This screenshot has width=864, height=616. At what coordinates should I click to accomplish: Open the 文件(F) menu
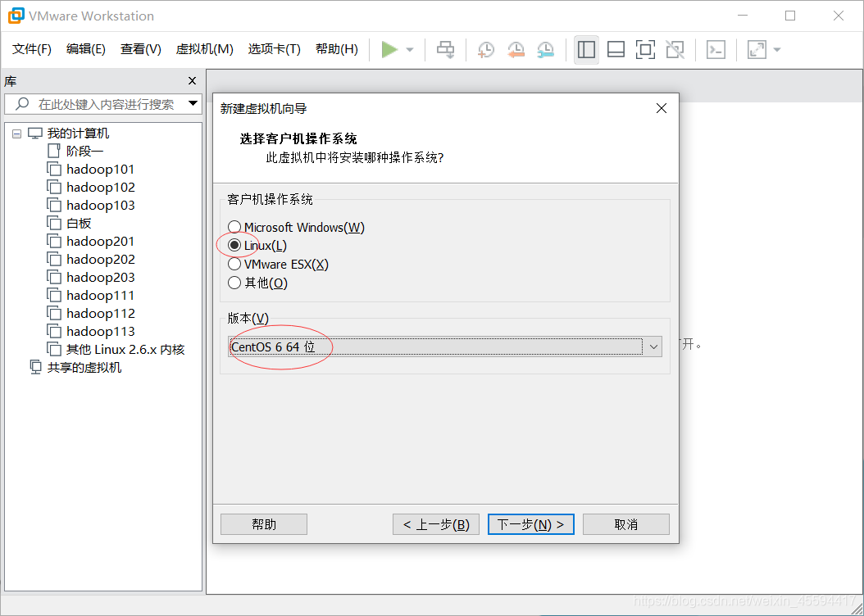(x=32, y=49)
